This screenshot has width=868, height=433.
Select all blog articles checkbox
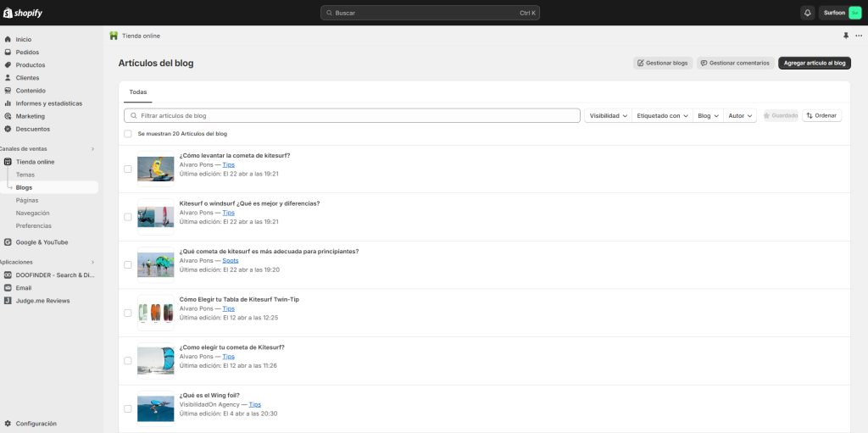click(128, 134)
